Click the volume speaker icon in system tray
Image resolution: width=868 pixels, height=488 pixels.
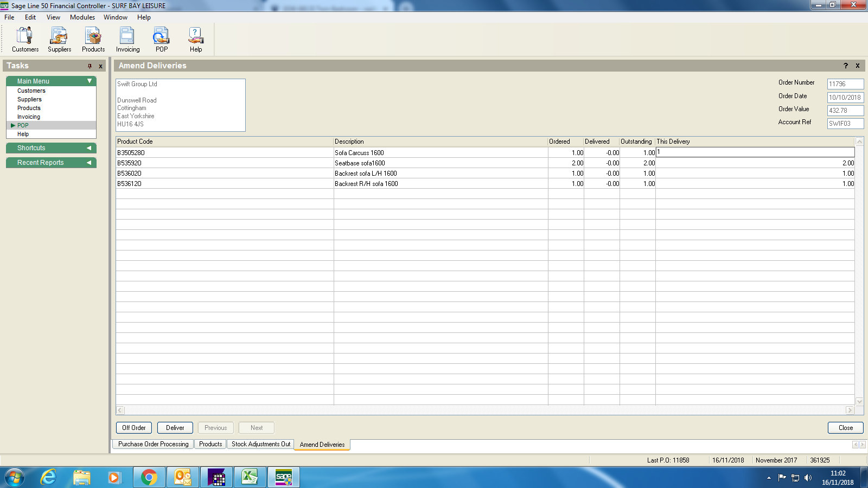click(x=808, y=478)
